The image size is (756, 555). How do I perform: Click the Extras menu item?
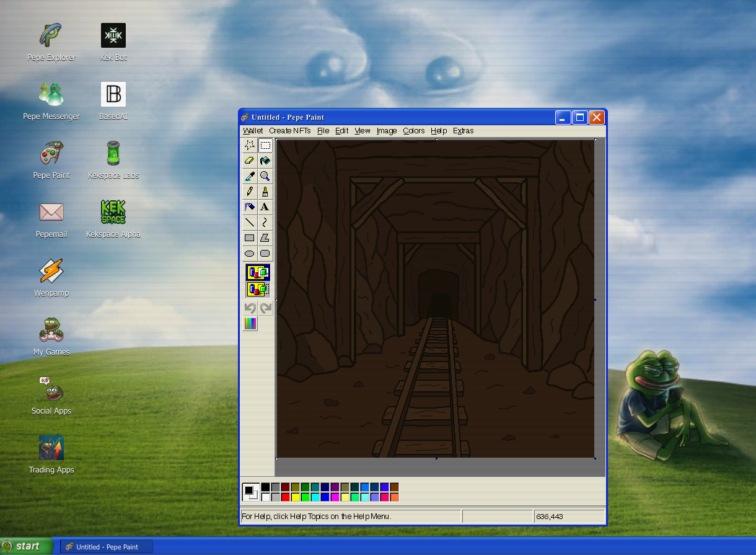click(x=463, y=131)
